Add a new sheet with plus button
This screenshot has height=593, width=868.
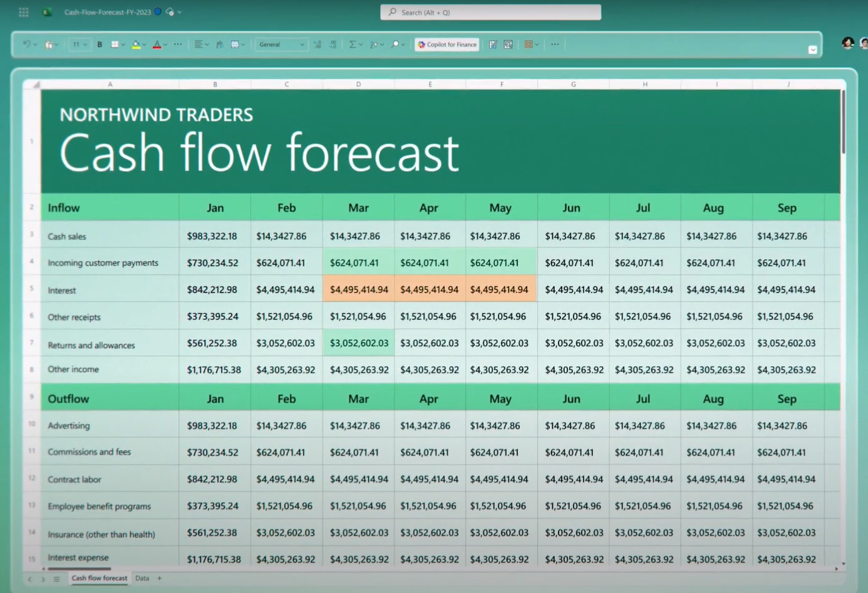[x=160, y=578]
